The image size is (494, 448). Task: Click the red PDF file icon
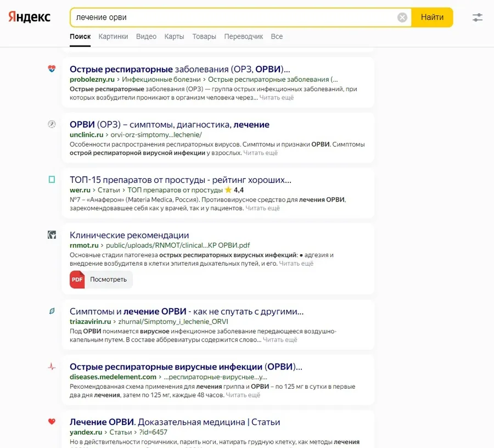coord(77,279)
